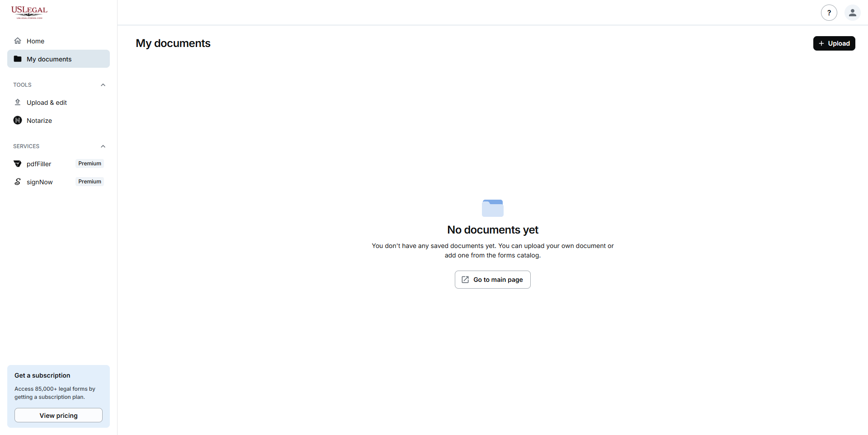Open the help question mark icon

(829, 13)
